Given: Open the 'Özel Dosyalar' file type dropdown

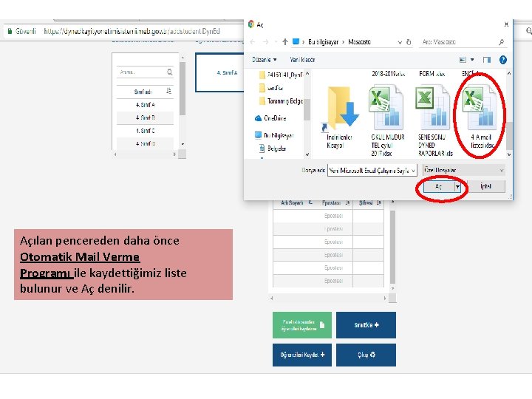Looking at the screenshot, I should pyautogui.click(x=464, y=170).
